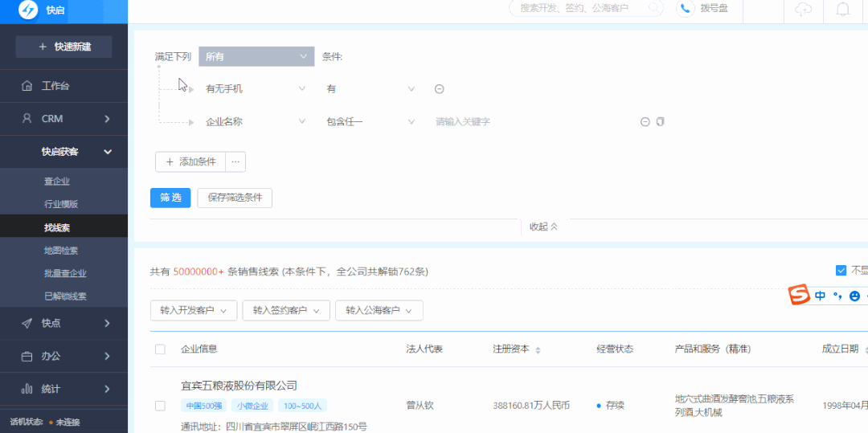Open the 转入开发客户 dropdown

[193, 311]
